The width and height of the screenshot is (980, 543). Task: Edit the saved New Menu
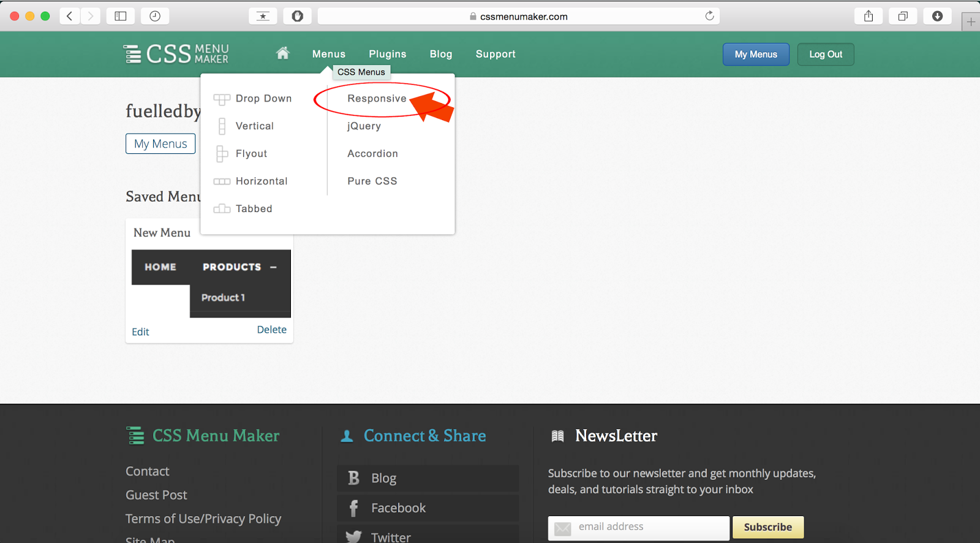140,332
